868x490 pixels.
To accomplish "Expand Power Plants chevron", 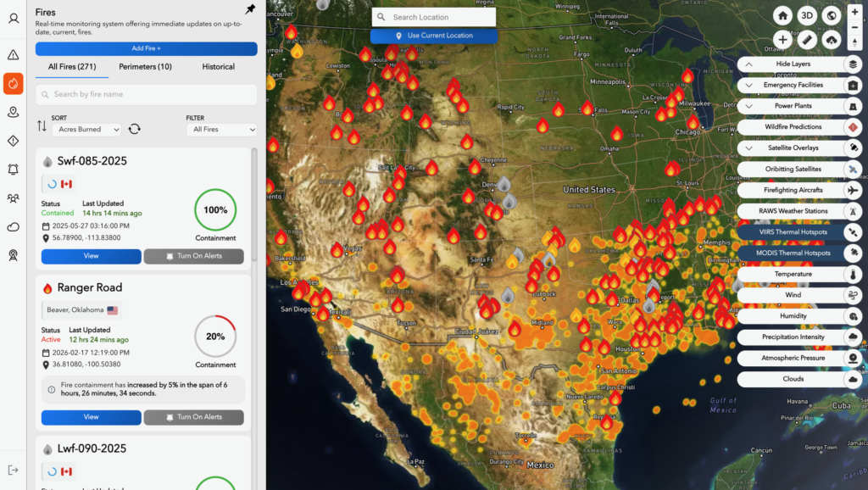I will coord(748,106).
